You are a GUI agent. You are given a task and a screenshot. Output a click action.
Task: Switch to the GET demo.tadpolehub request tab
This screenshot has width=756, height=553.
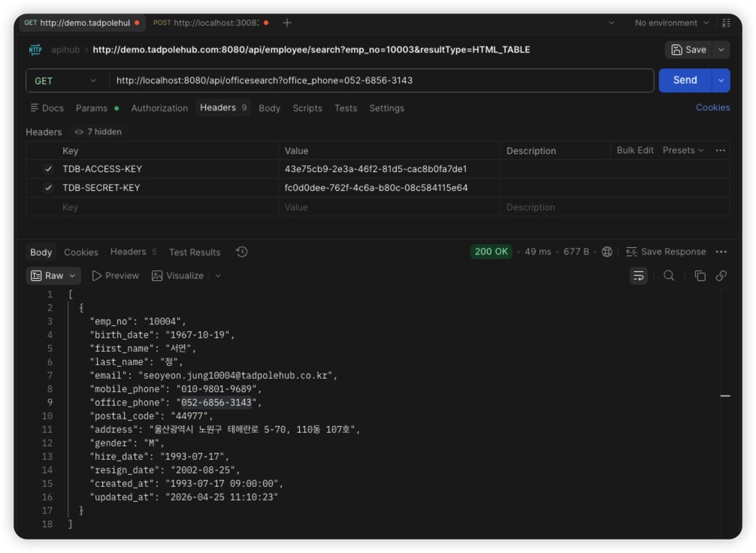(x=82, y=23)
